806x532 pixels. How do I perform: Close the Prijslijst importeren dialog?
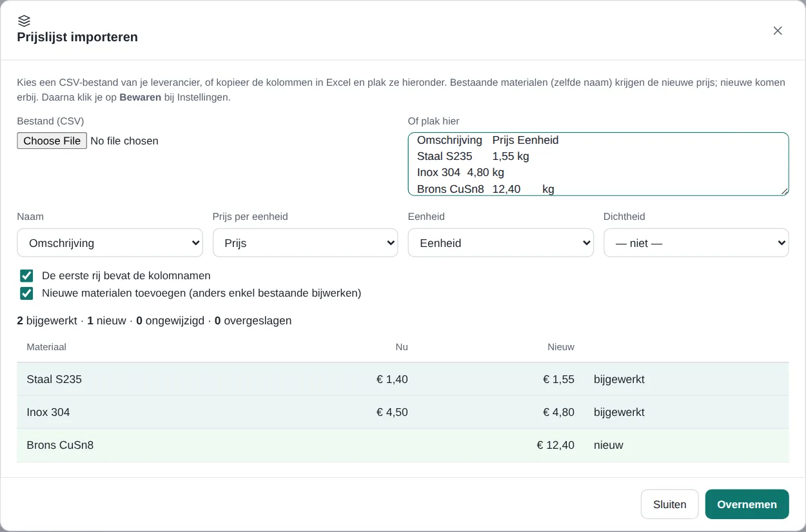click(x=778, y=31)
